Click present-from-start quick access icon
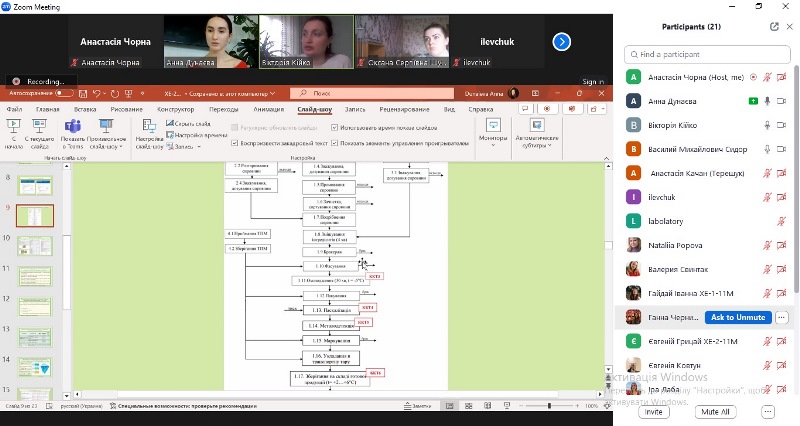 click(129, 94)
